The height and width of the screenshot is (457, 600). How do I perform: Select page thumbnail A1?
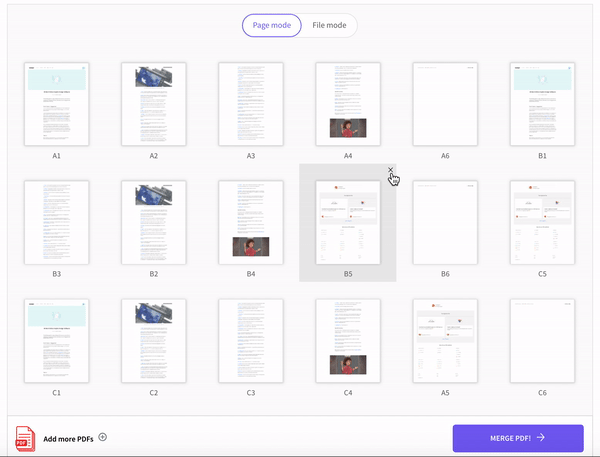pyautogui.click(x=57, y=104)
